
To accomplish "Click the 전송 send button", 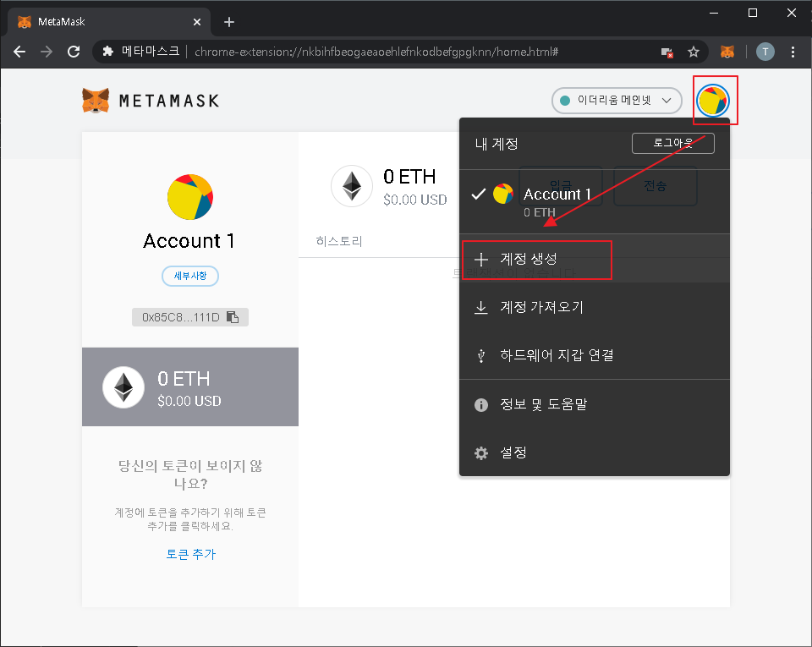I will pos(655,185).
